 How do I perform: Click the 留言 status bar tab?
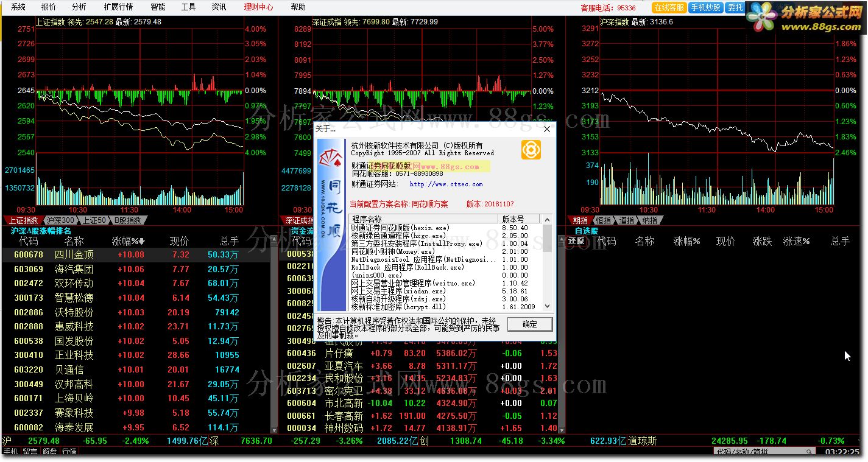tap(30, 452)
